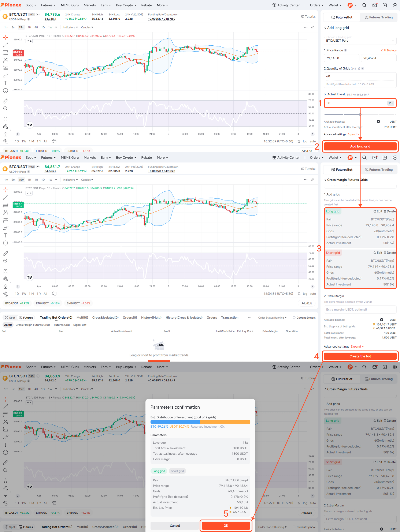Image resolution: width=400 pixels, height=532 pixels.
Task: Open Transaction orders tab
Action: [230, 318]
